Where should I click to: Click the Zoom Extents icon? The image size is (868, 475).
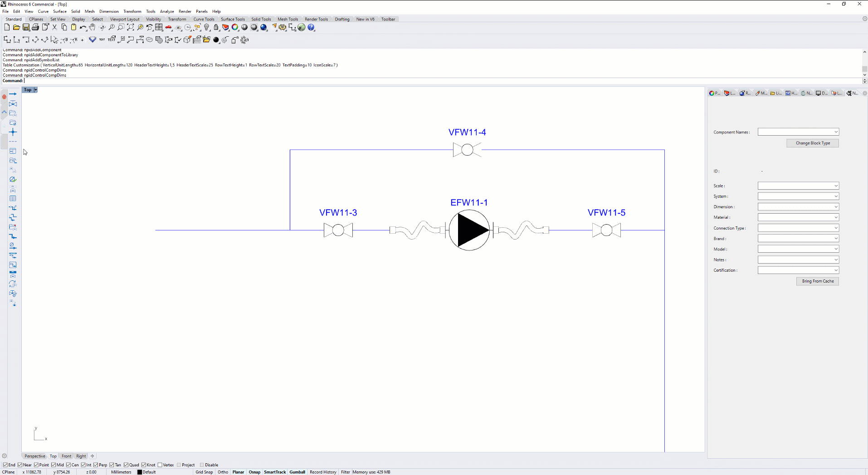[131, 27]
